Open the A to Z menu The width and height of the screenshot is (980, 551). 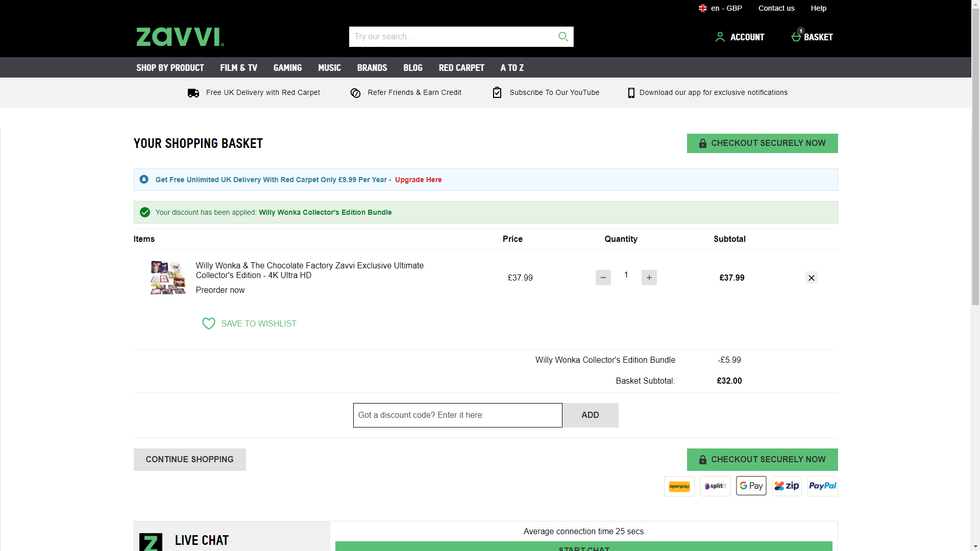(512, 68)
